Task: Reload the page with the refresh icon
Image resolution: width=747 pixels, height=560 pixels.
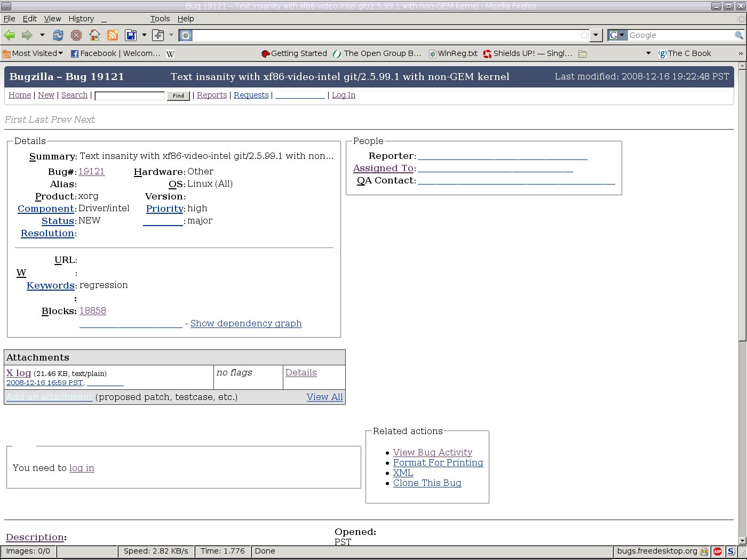Action: (x=58, y=35)
